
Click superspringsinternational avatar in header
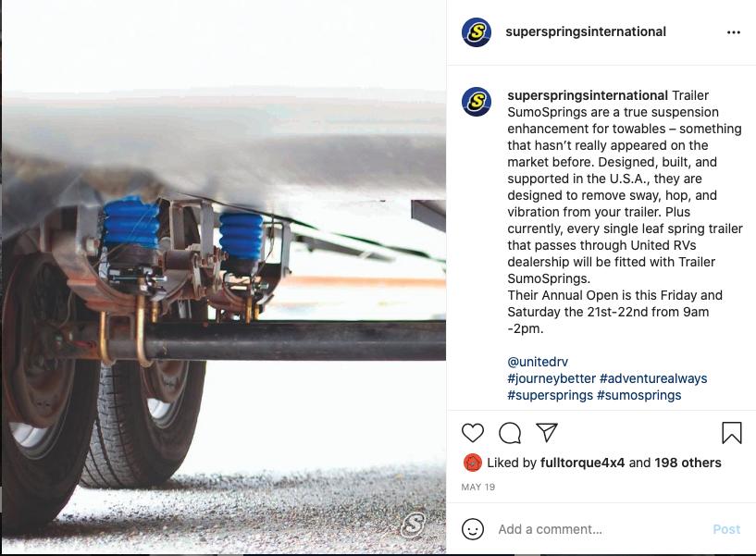tap(477, 31)
